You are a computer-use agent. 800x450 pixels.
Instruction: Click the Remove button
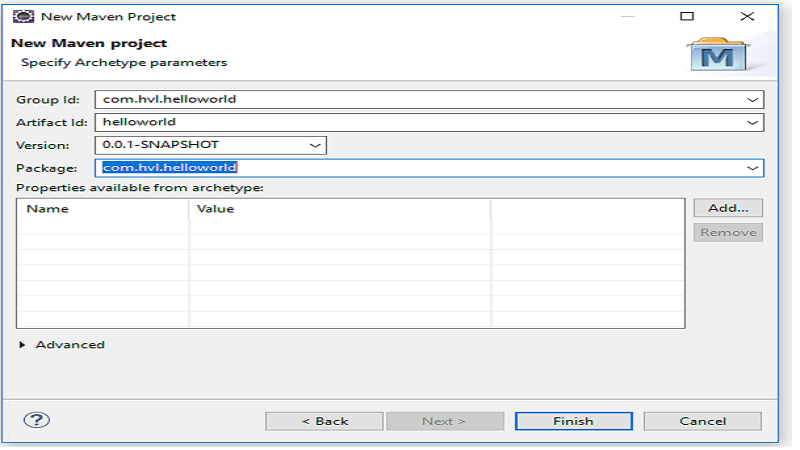tap(727, 232)
